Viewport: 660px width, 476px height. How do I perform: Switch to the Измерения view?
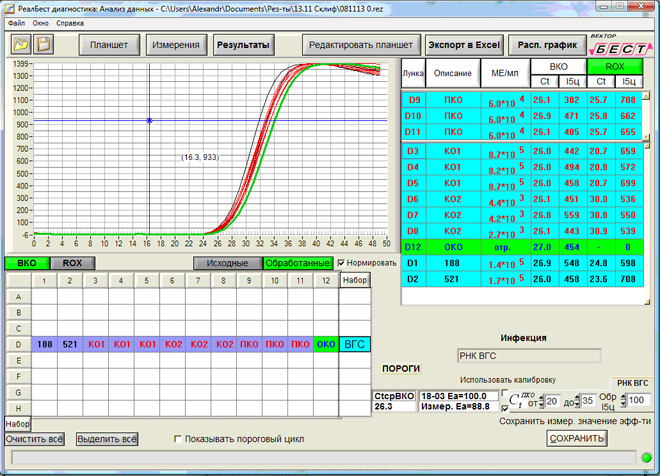tap(176, 45)
